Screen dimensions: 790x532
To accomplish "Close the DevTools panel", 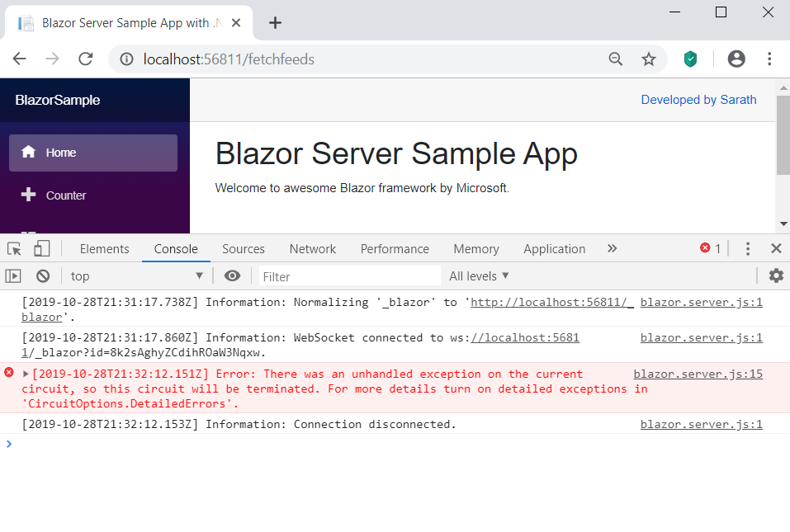I will (776, 248).
